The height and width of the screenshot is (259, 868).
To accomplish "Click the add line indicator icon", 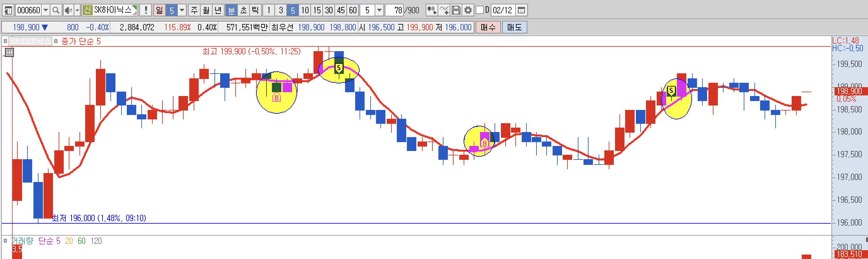I will [x=444, y=10].
